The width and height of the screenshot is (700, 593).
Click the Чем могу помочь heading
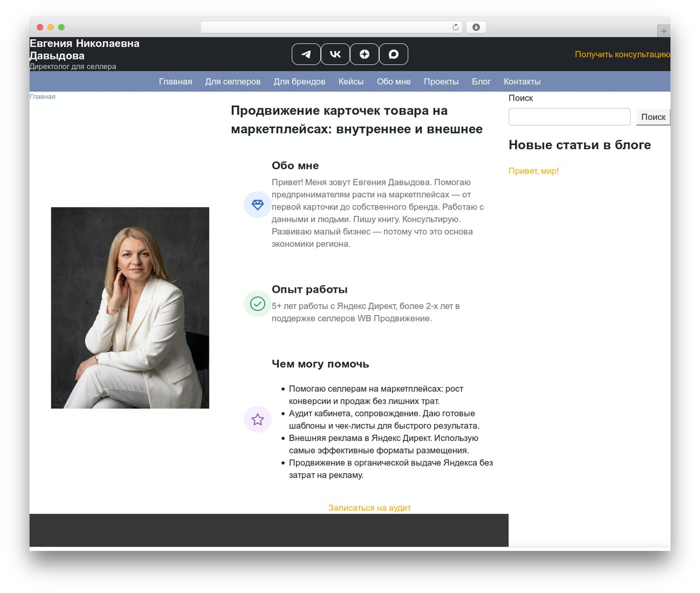(x=320, y=364)
